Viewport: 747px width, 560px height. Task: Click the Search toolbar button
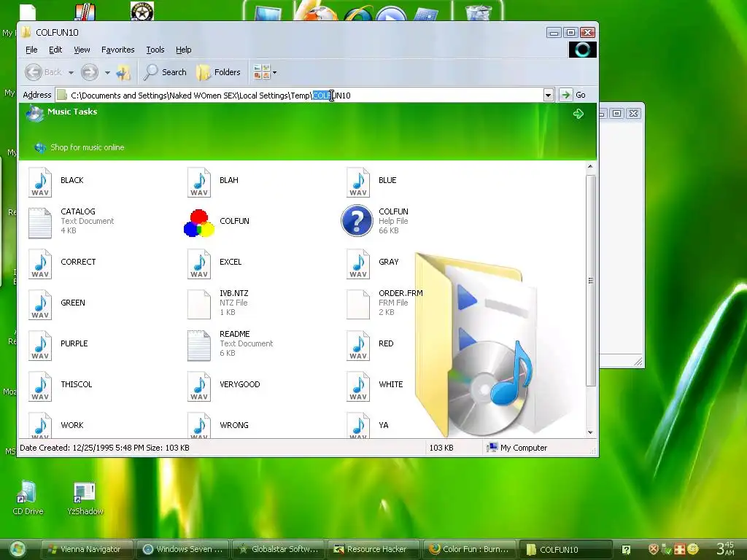tap(166, 72)
